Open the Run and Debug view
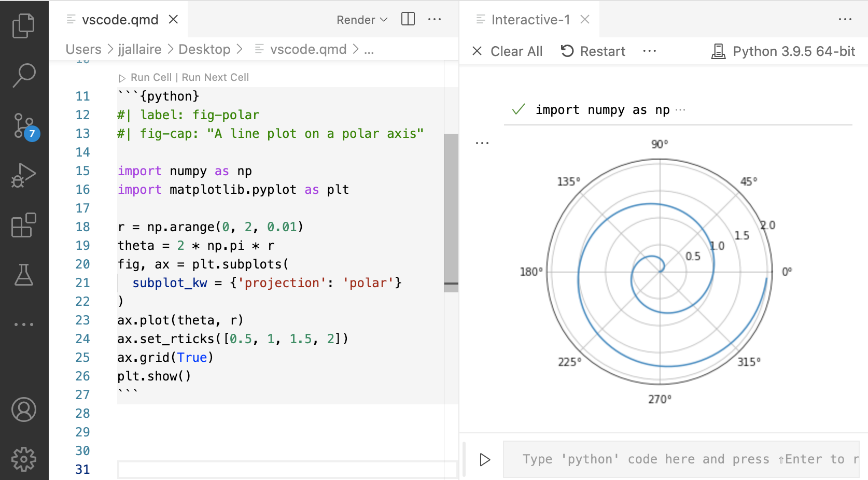Image resolution: width=868 pixels, height=480 pixels. (24, 176)
